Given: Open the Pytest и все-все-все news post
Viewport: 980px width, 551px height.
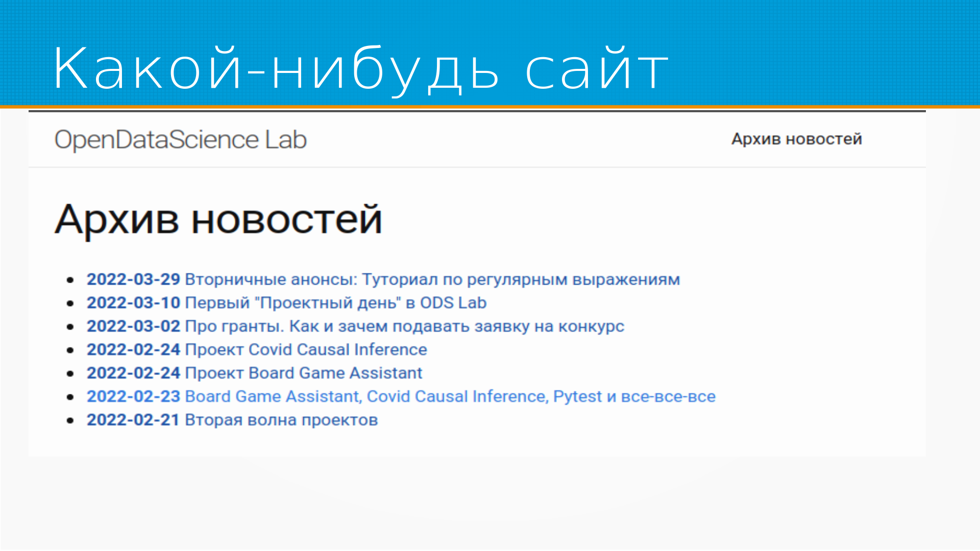Looking at the screenshot, I should pos(450,397).
